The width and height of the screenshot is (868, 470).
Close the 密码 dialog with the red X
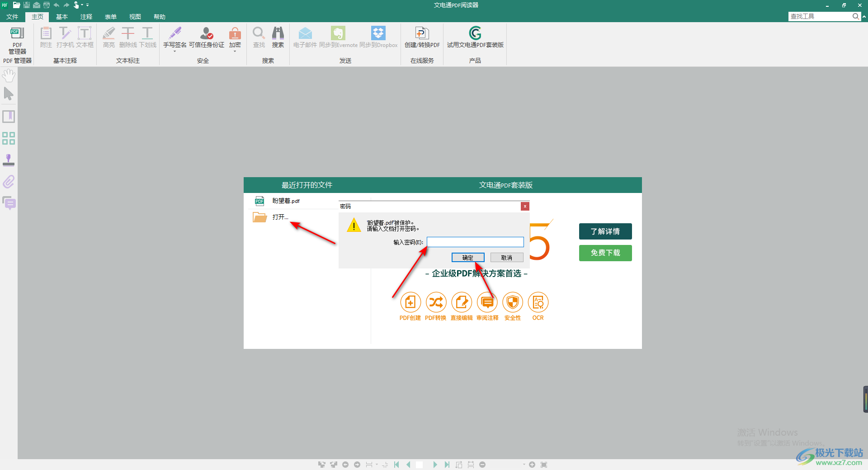525,206
